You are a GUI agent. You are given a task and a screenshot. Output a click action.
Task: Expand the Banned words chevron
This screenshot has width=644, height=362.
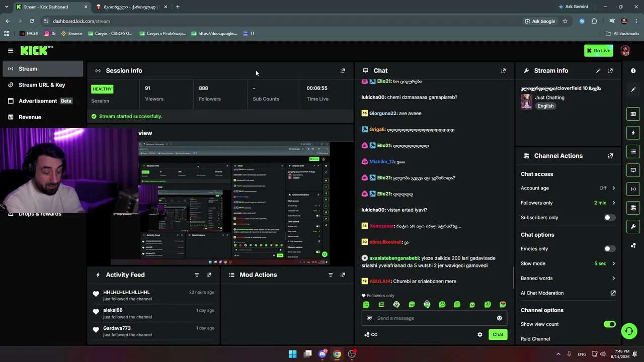point(613,279)
